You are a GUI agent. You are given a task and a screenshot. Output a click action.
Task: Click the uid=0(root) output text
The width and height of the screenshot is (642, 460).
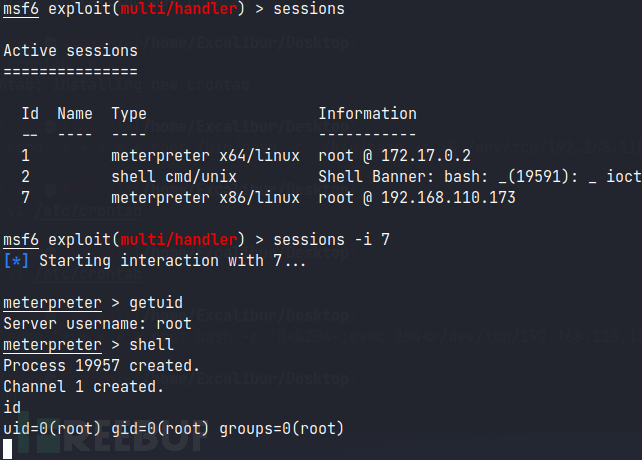pyautogui.click(x=52, y=428)
